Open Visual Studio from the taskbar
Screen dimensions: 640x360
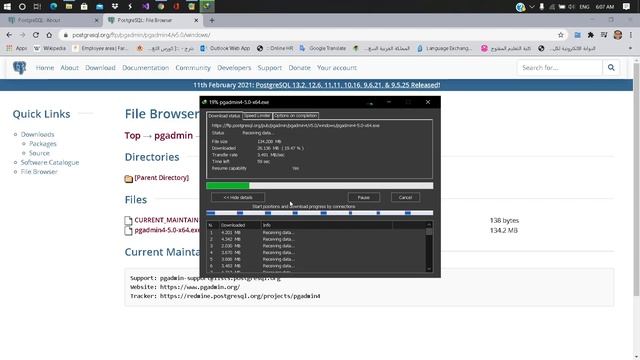(x=146, y=7)
